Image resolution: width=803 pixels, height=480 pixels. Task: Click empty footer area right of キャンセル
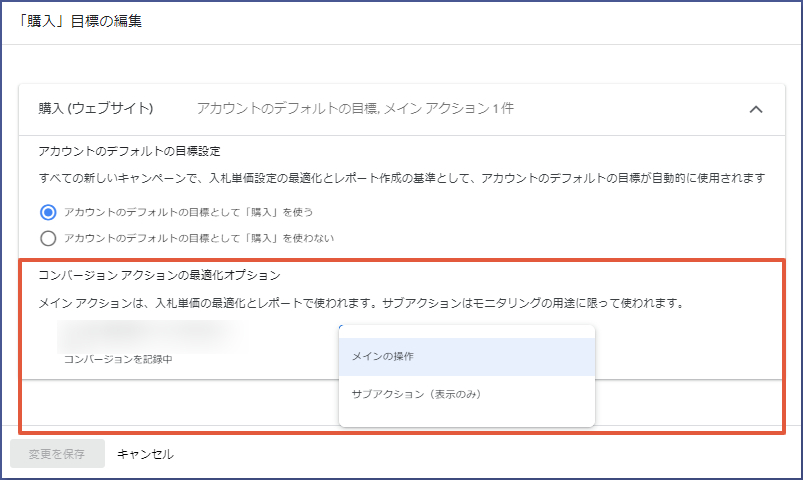click(480, 454)
